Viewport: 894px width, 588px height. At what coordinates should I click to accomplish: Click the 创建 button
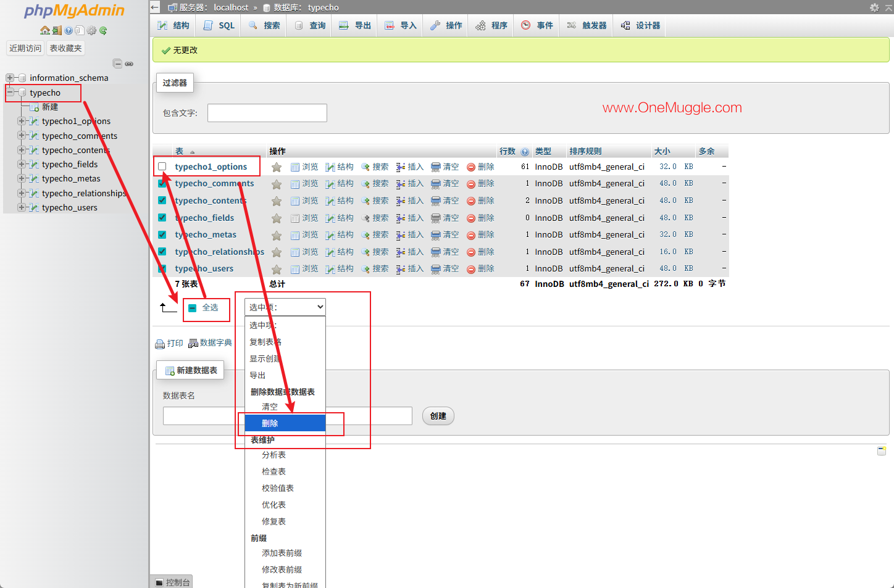point(438,416)
